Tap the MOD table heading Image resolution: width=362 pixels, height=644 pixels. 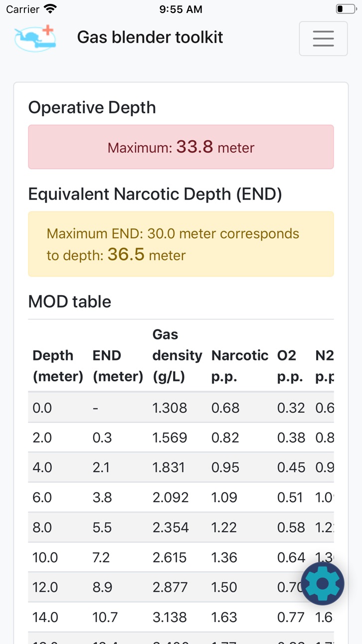coord(70,301)
